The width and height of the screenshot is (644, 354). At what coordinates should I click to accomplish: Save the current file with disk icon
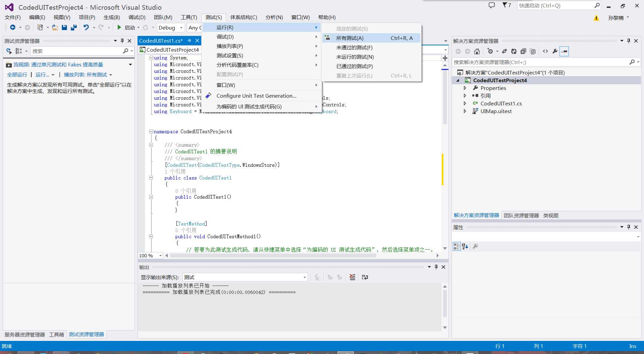[64, 28]
